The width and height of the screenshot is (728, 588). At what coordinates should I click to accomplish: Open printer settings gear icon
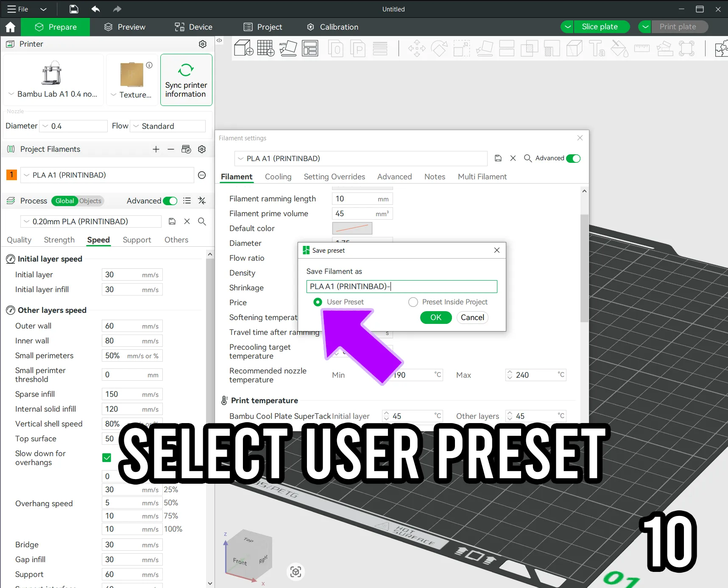(203, 44)
